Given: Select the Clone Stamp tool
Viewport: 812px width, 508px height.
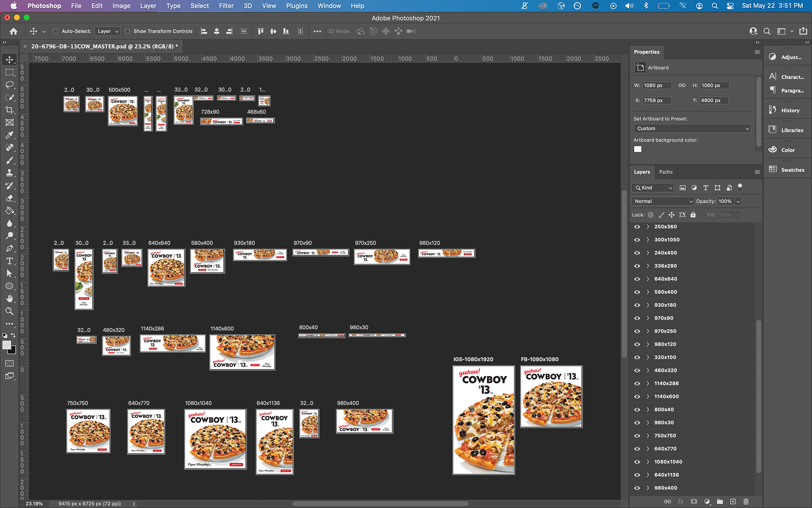Looking at the screenshot, I should [9, 173].
